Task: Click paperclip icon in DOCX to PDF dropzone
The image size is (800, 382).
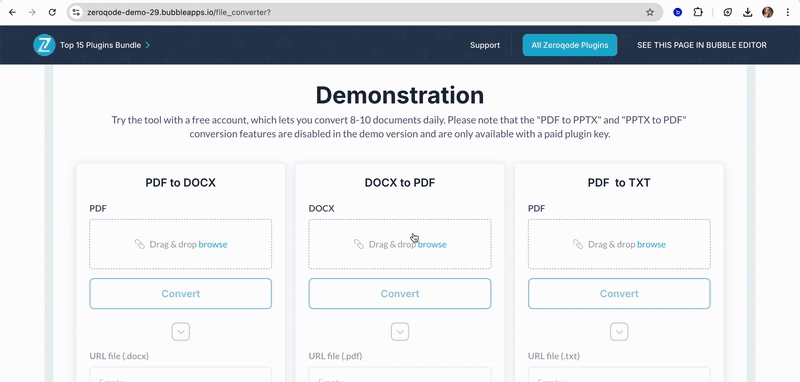Action: coord(359,244)
